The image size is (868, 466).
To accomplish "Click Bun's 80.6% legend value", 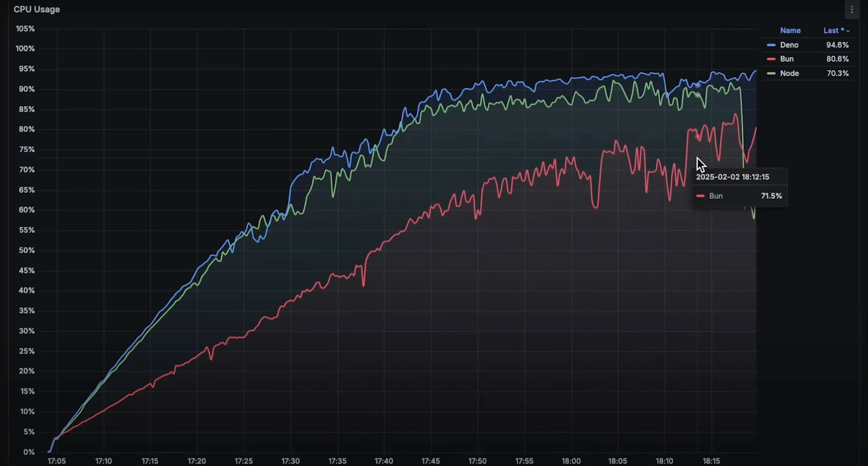I will tap(837, 59).
